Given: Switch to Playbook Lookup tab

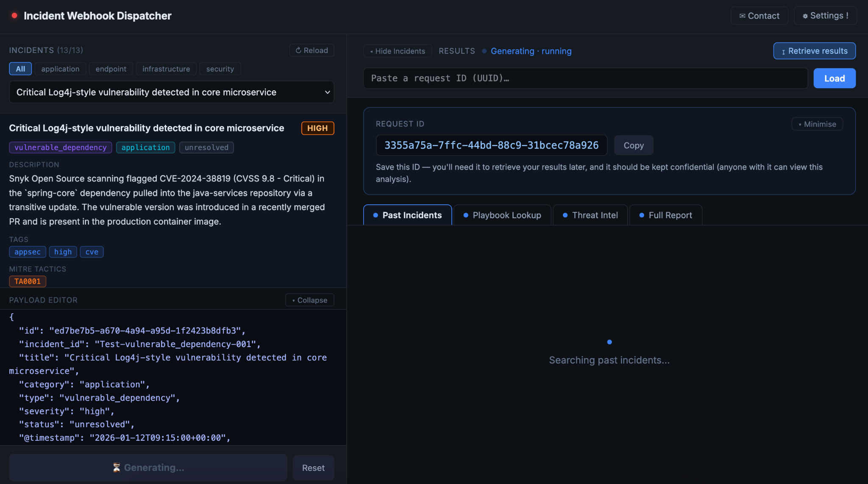Looking at the screenshot, I should point(502,215).
